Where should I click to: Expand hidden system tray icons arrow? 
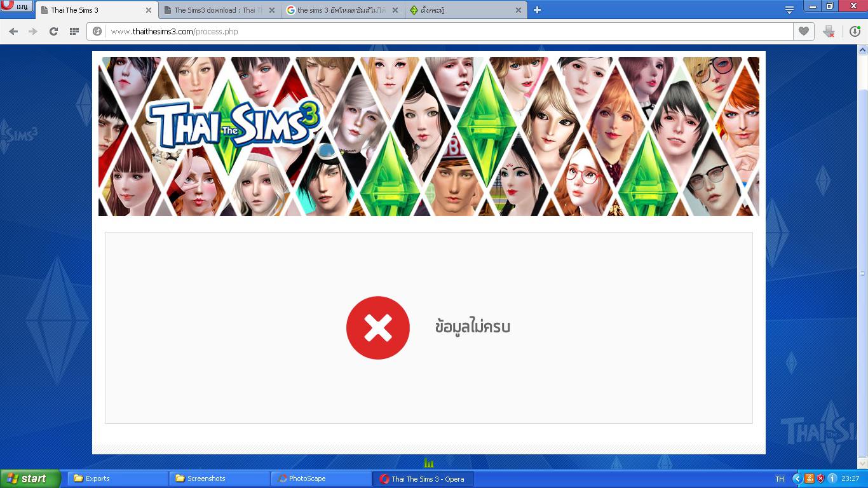click(x=797, y=478)
